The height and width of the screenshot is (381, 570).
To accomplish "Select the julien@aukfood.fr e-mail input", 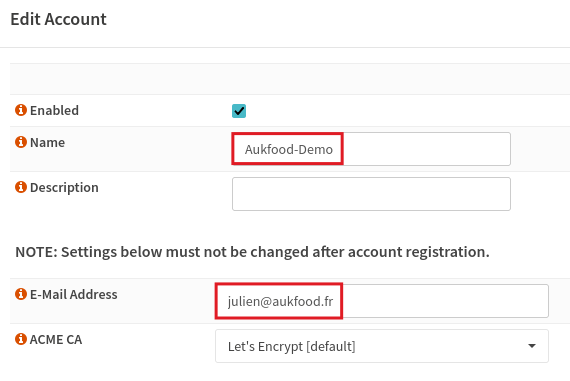I will (382, 301).
